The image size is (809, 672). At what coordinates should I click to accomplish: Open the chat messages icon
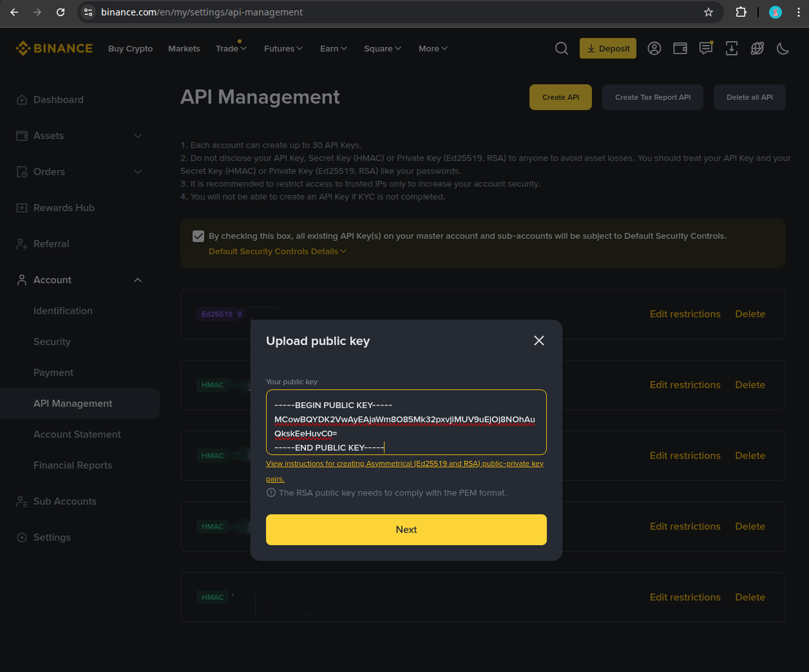coord(706,48)
